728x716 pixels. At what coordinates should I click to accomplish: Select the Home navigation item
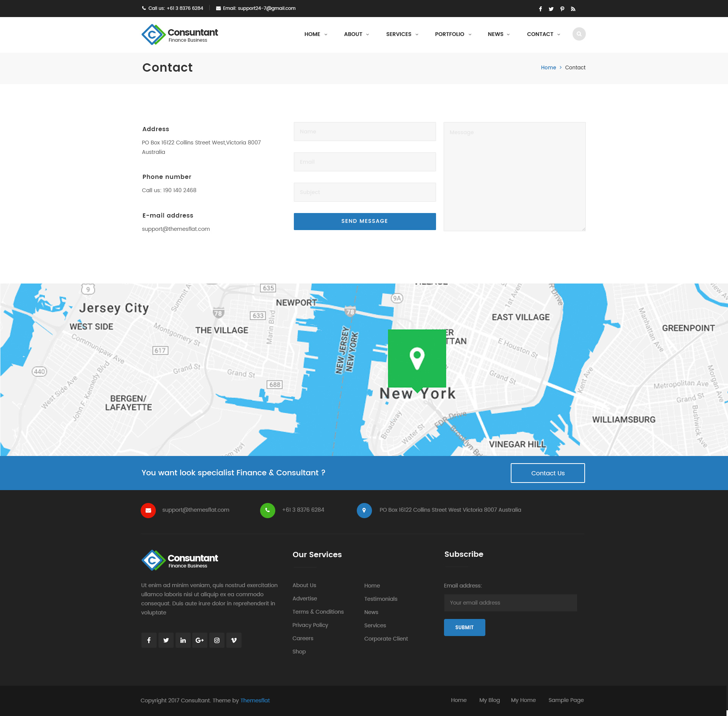point(315,34)
